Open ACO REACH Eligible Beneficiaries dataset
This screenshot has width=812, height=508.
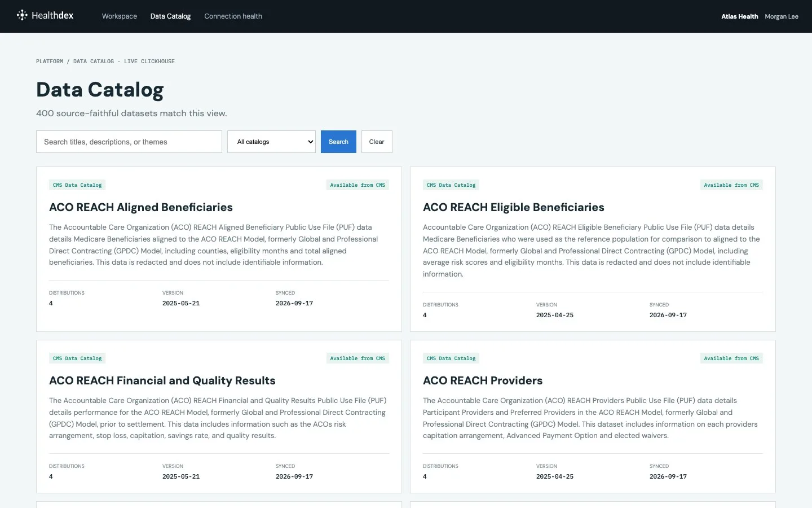point(514,207)
